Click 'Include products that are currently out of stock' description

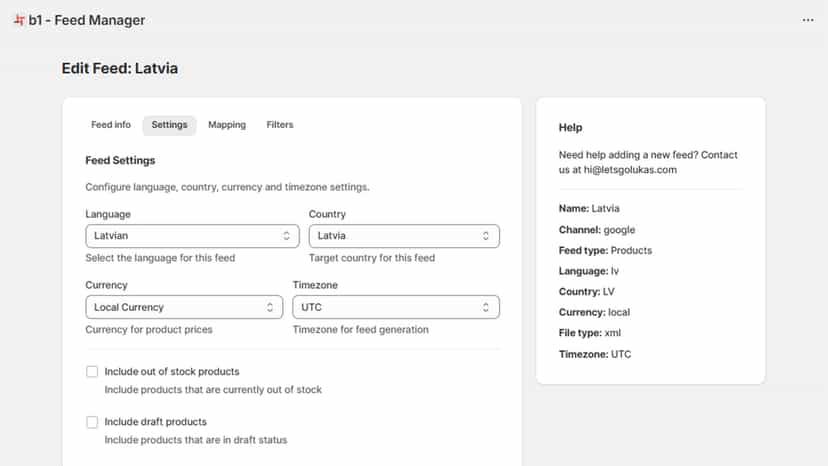pyautogui.click(x=213, y=389)
